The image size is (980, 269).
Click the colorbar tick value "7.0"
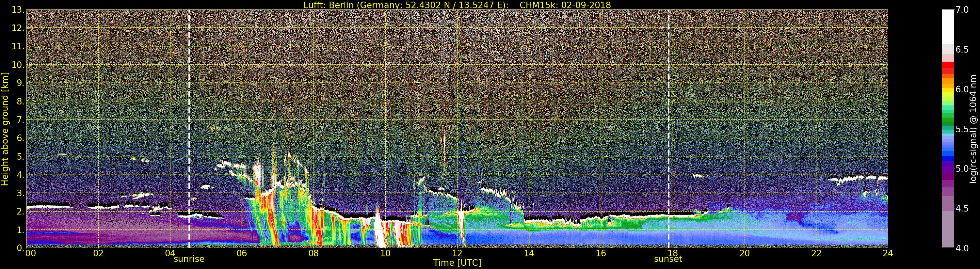962,10
